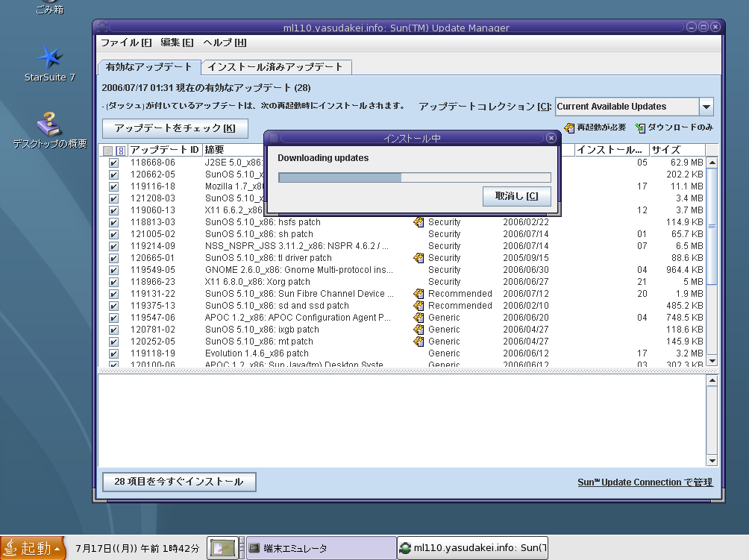
Task: Switch to 有効なアップデート tab
Action: (148, 67)
